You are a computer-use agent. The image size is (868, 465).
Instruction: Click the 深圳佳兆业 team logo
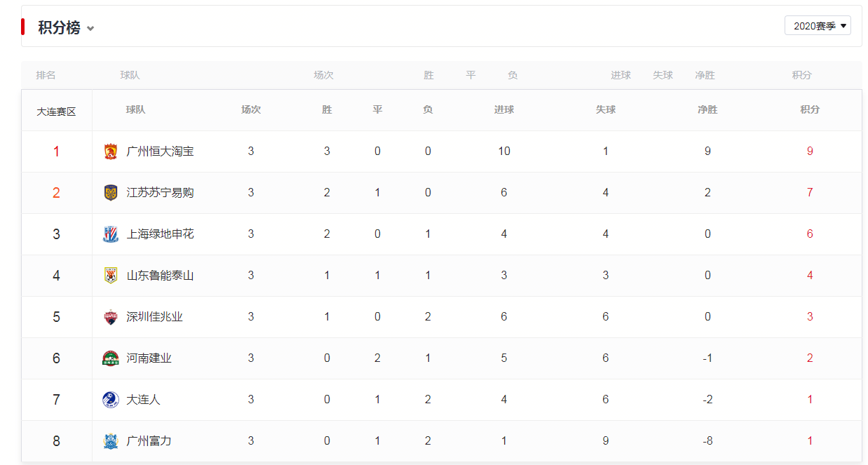coord(111,317)
